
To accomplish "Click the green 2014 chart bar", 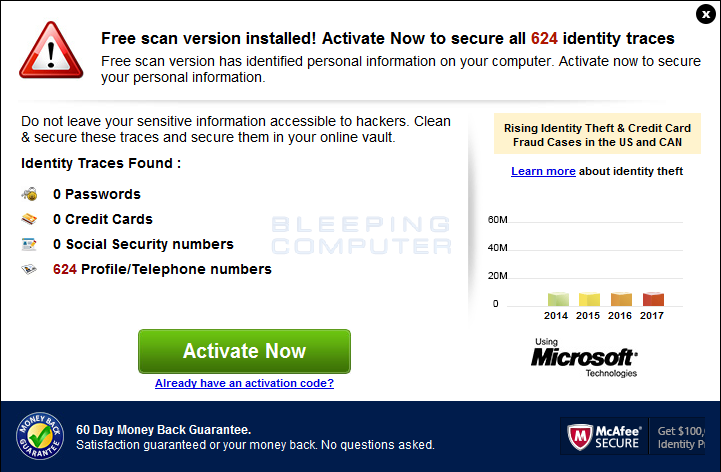I will pyautogui.click(x=558, y=299).
